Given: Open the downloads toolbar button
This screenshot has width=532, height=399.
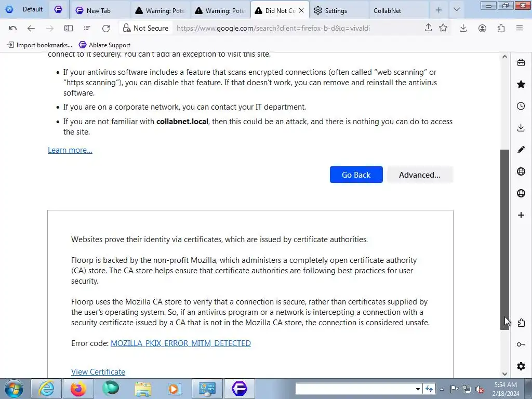Looking at the screenshot, I should pyautogui.click(x=463, y=28).
